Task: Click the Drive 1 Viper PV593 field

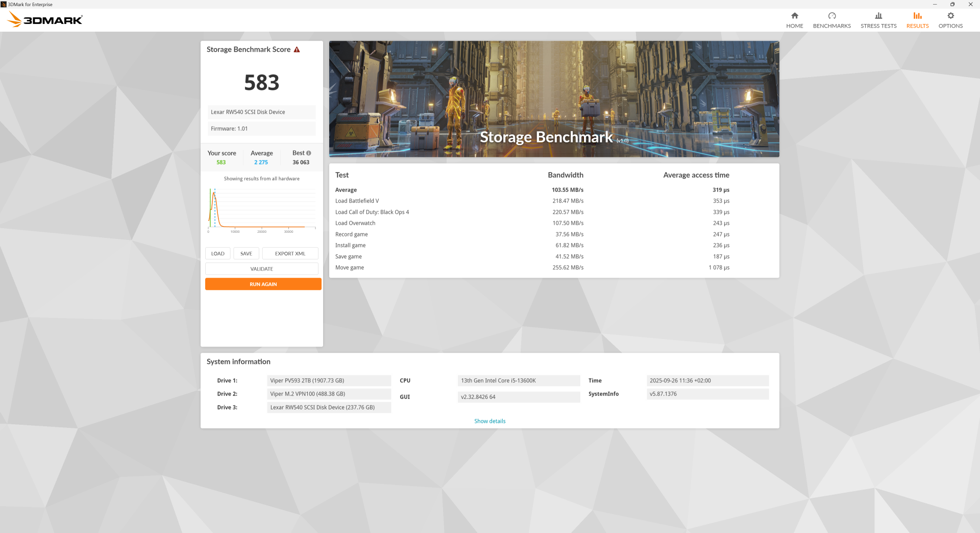Action: (x=329, y=381)
